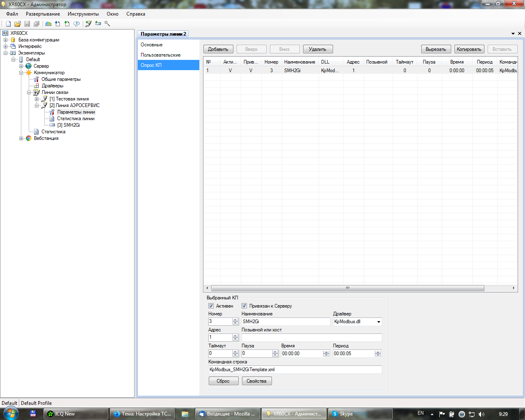Screen dimensions: 525x420
Task: Toggle the Активен checkbox
Action: point(211,306)
